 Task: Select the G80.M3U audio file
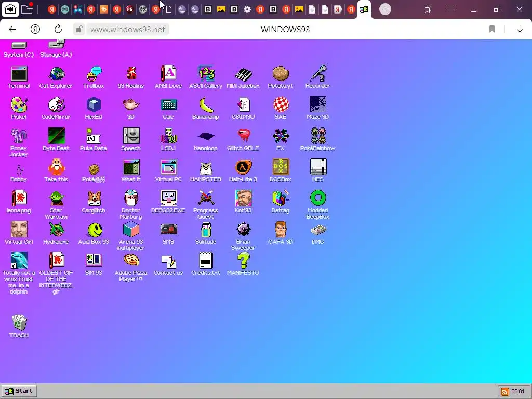pos(243,109)
